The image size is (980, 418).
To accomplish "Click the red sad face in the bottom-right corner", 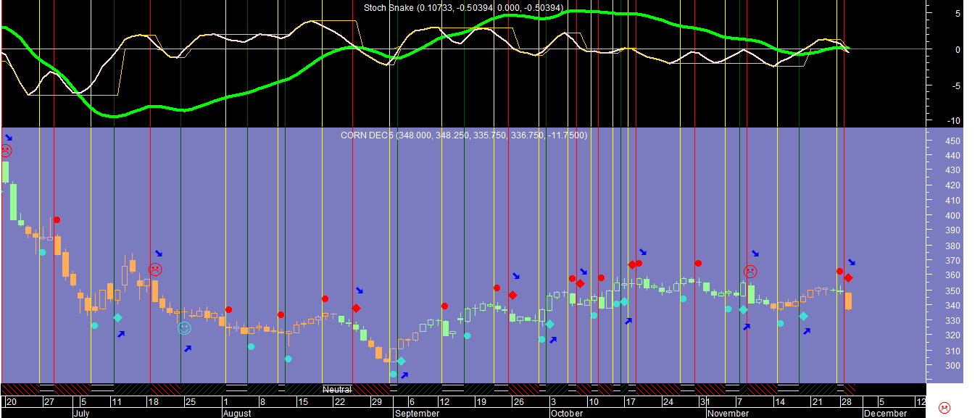I will pyautogui.click(x=944, y=407).
